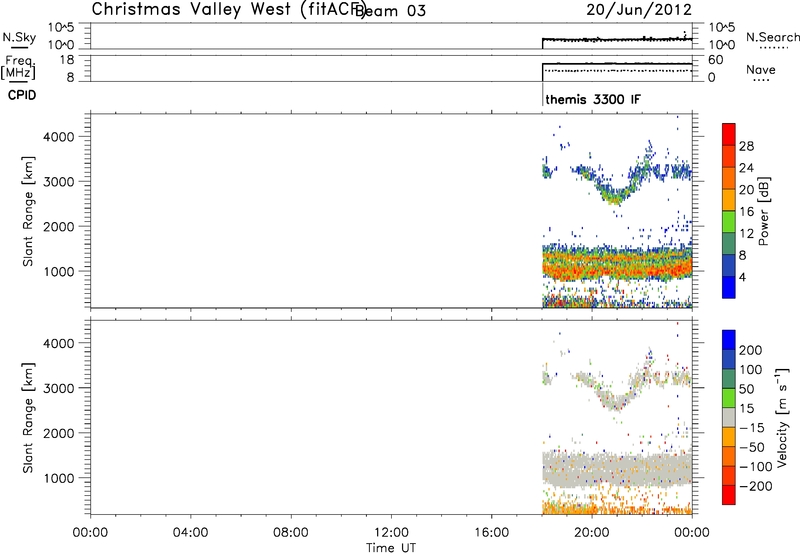Viewport: 800px width, 554px height.
Task: Click the 'CPID' label
Action: [x=22, y=95]
